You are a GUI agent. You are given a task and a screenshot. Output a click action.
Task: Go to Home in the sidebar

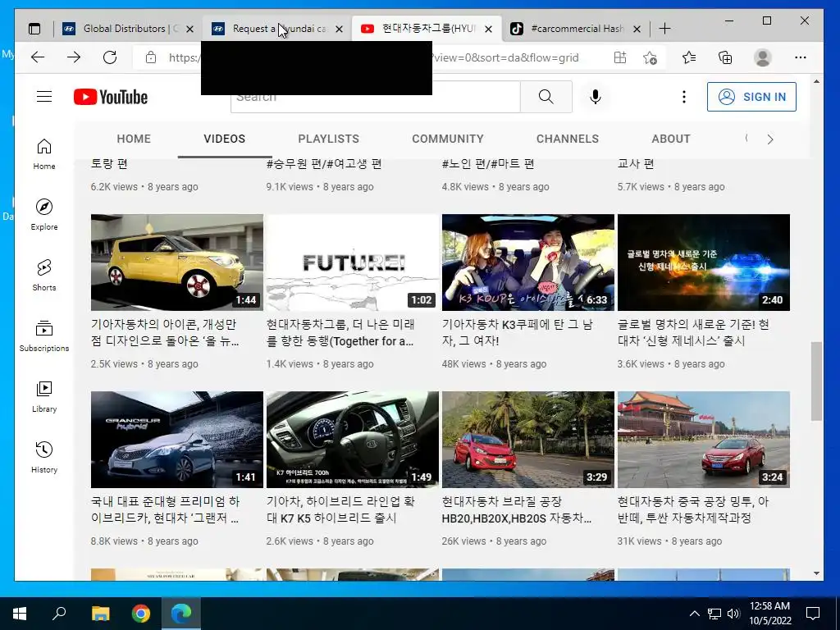point(44,154)
